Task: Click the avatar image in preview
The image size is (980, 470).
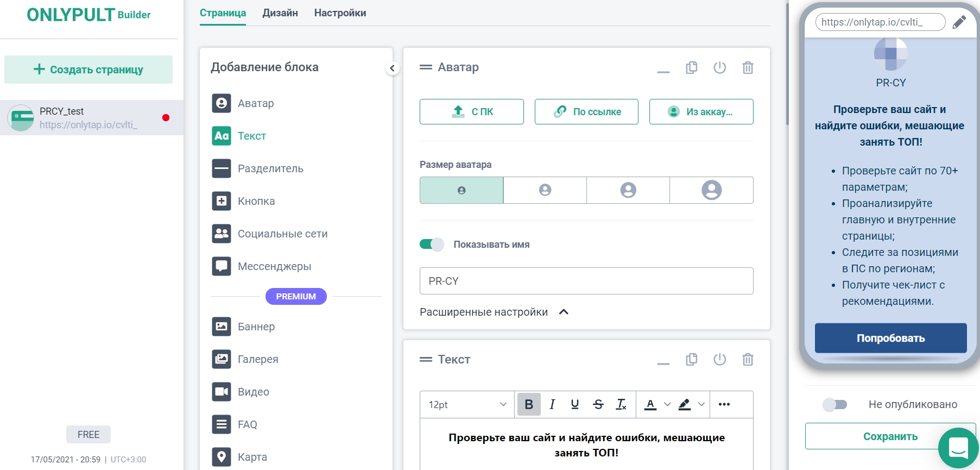Action: (891, 54)
